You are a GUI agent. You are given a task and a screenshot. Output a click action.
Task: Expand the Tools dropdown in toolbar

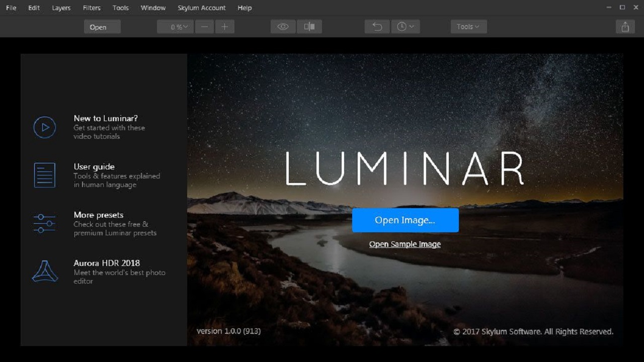[468, 27]
